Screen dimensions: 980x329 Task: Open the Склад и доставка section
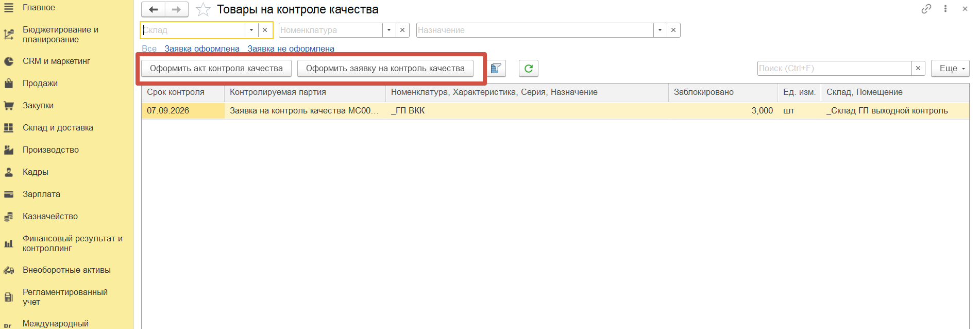tap(58, 128)
